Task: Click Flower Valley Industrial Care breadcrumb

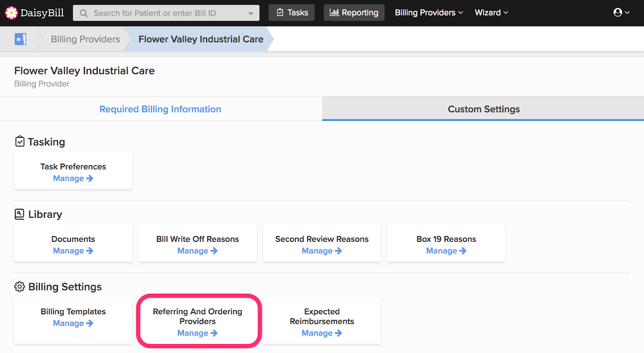Action: [x=201, y=39]
